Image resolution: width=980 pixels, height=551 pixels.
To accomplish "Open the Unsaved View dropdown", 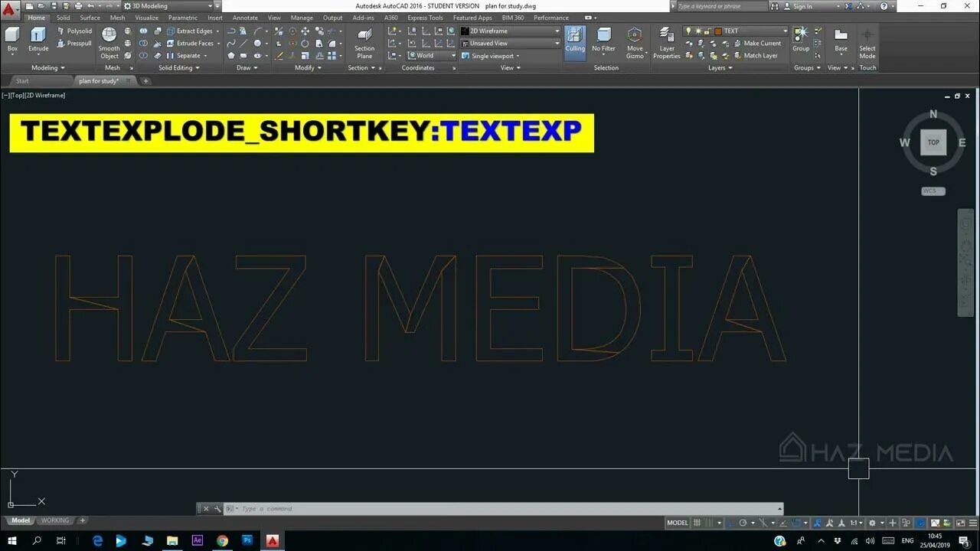I will pos(510,44).
